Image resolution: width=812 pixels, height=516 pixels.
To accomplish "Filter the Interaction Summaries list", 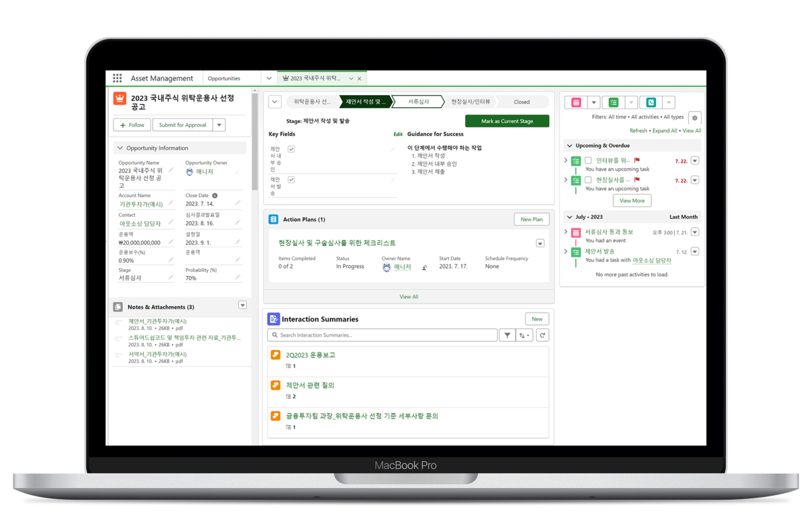I will 507,335.
